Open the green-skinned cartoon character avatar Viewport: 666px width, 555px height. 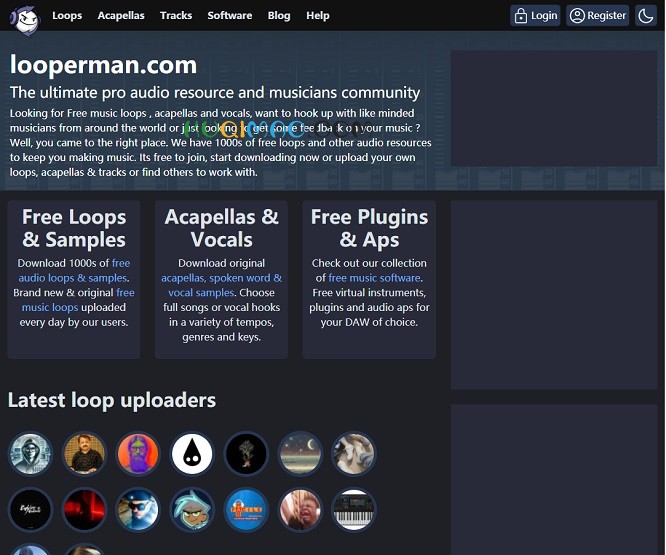click(192, 509)
